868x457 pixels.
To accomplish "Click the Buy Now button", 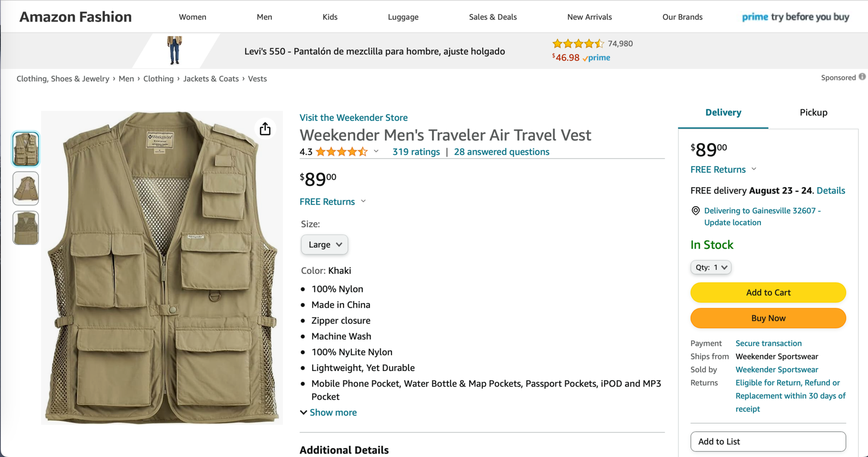I will (768, 318).
